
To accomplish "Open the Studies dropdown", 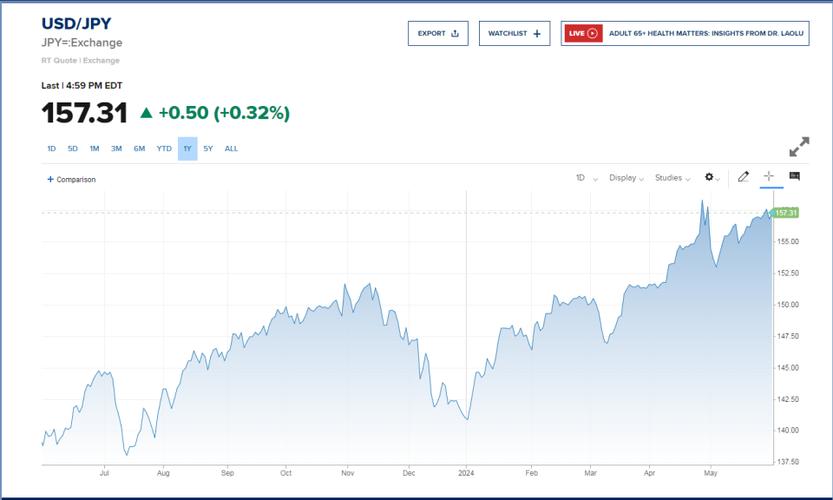I will click(672, 178).
